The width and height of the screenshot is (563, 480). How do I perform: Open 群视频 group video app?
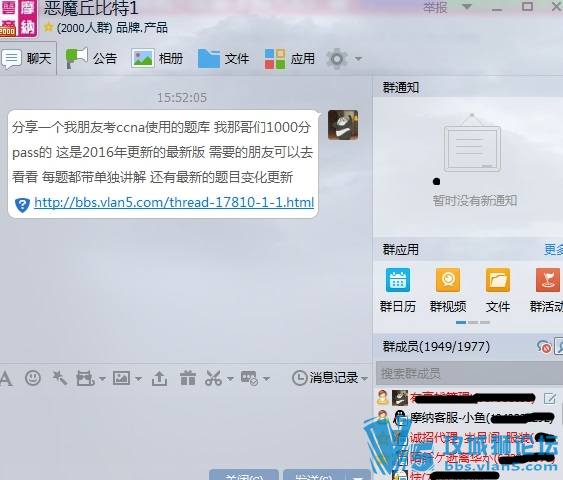click(448, 290)
